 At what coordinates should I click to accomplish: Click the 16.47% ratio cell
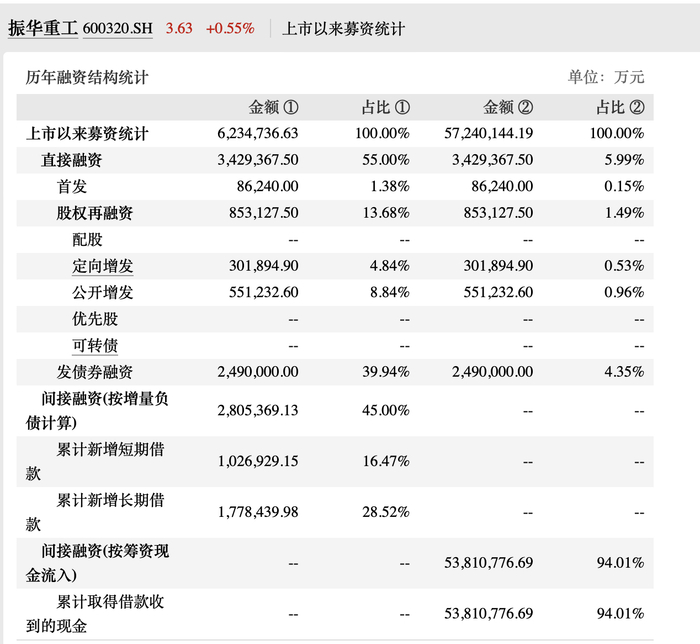tap(386, 461)
